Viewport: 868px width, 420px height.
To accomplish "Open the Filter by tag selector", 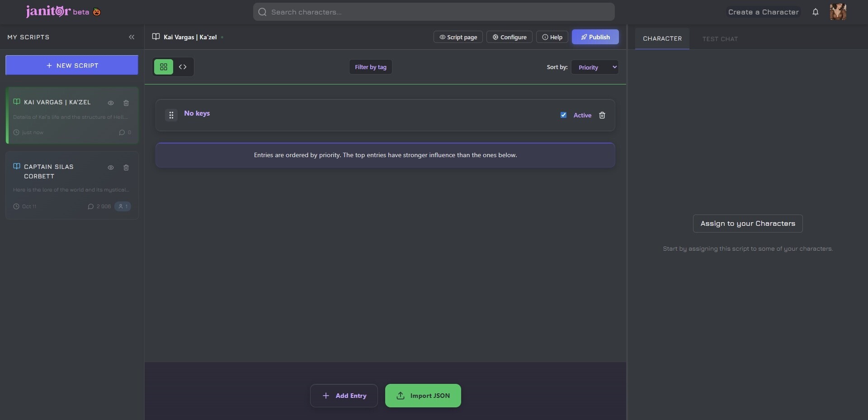I will click(x=371, y=67).
